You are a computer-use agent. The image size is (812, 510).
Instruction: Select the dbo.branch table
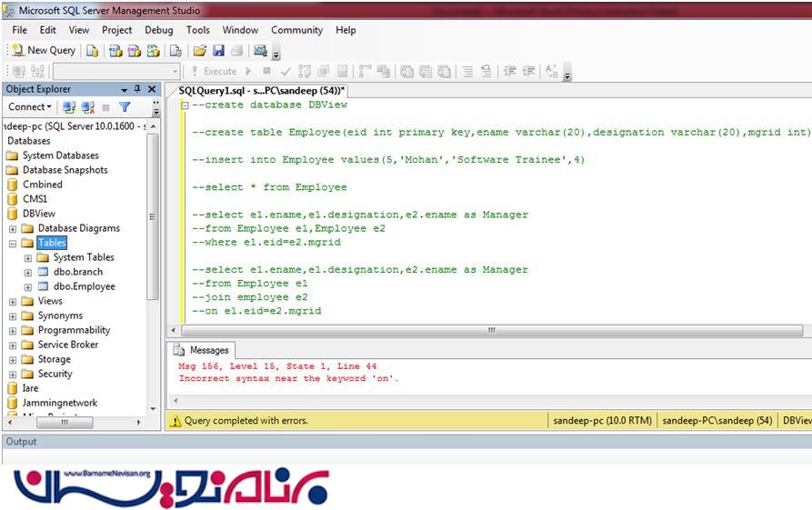tap(77, 272)
